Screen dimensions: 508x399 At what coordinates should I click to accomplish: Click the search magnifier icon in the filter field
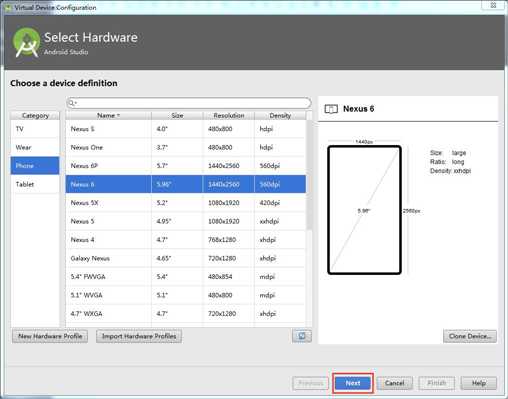point(72,103)
